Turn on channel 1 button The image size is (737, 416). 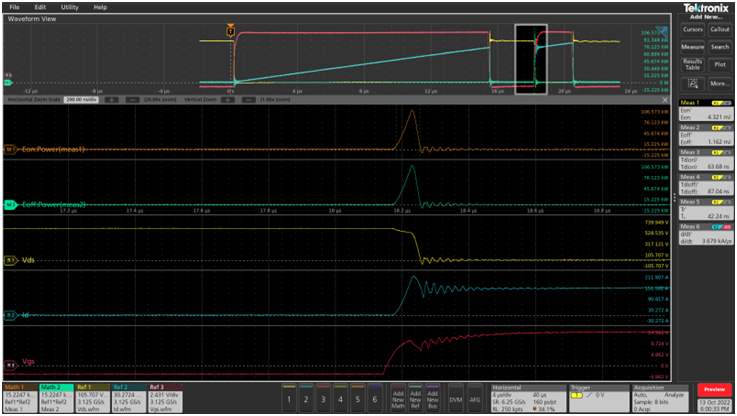click(x=289, y=398)
